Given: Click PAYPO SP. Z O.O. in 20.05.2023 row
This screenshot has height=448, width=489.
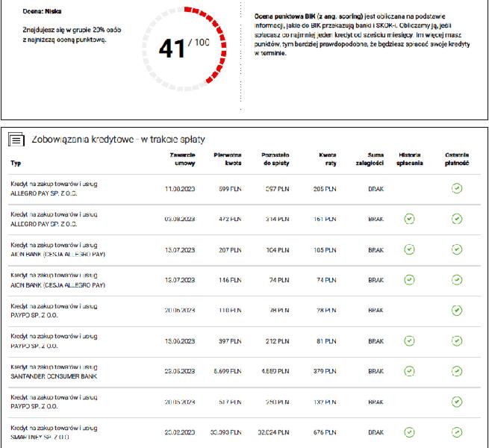Looking at the screenshot, I should pos(34,406).
